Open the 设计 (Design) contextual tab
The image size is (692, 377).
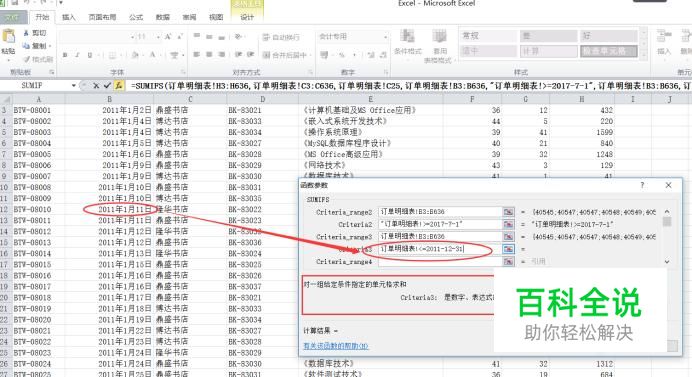pos(247,17)
